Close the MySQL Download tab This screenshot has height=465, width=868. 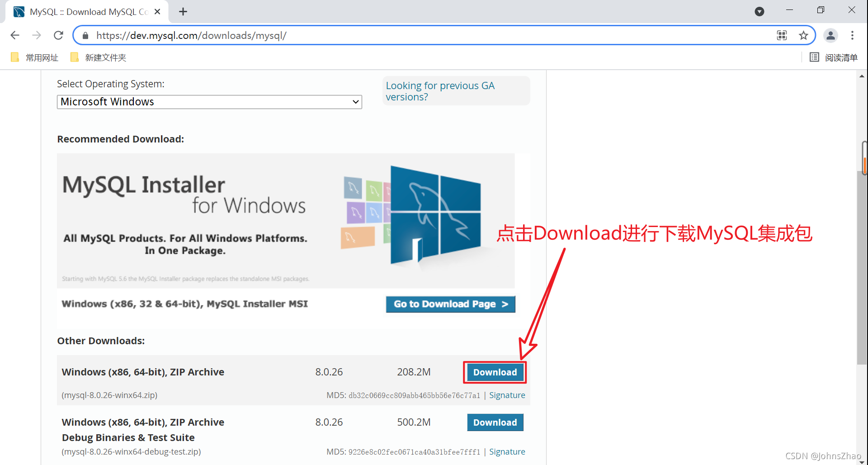157,12
